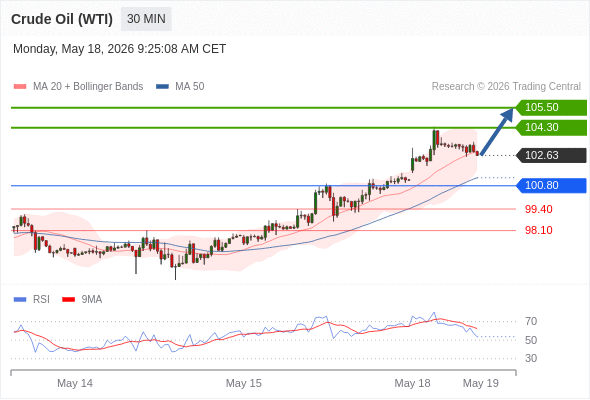
Task: Click the chart date and time text
Action: coord(120,49)
